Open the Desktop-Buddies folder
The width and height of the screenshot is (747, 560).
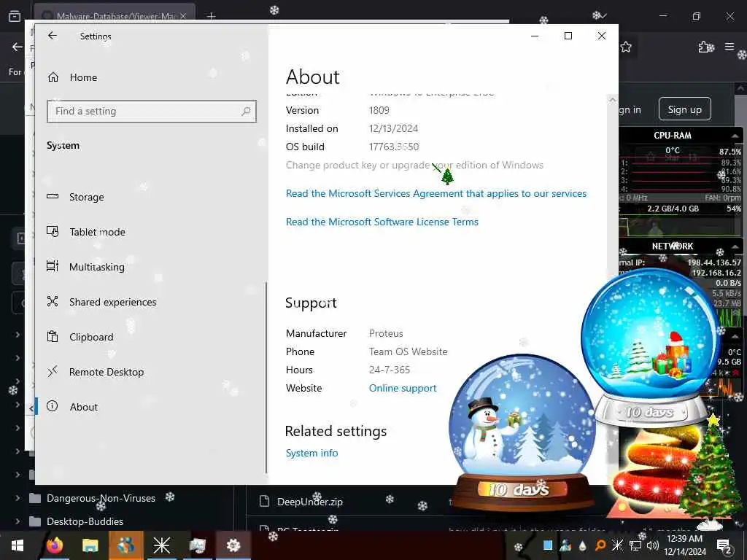[x=85, y=521]
